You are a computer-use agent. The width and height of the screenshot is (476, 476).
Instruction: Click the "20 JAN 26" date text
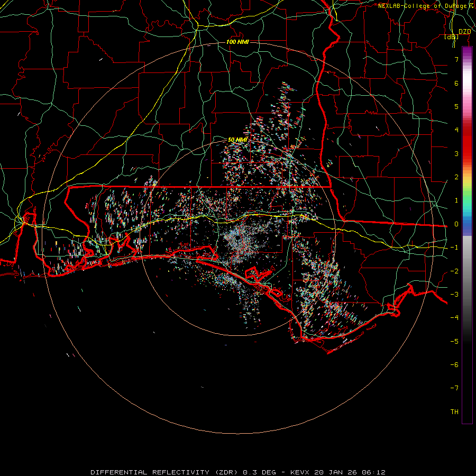[x=337, y=472]
